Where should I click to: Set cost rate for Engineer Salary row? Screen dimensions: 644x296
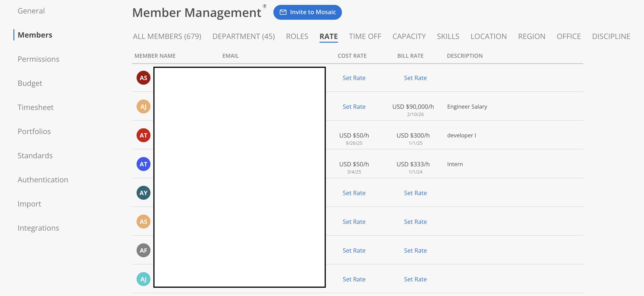(x=354, y=107)
